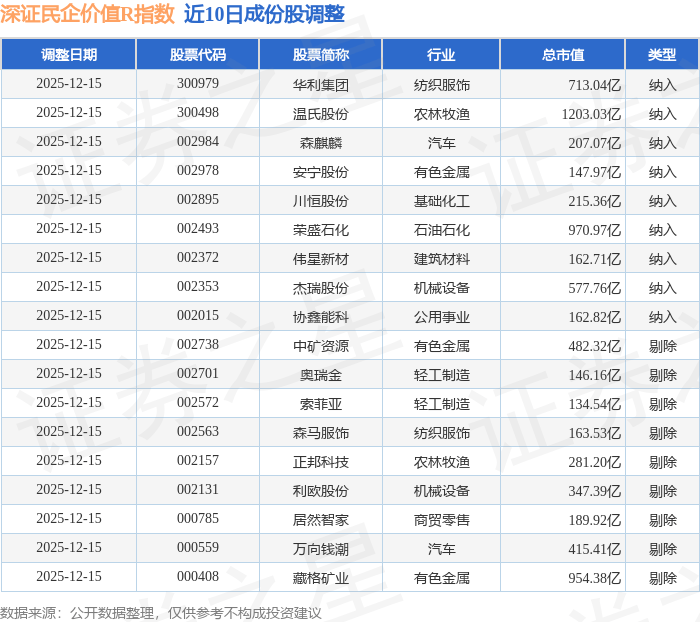Select the 股票简称 column header
The image size is (700, 622).
pyautogui.click(x=321, y=55)
